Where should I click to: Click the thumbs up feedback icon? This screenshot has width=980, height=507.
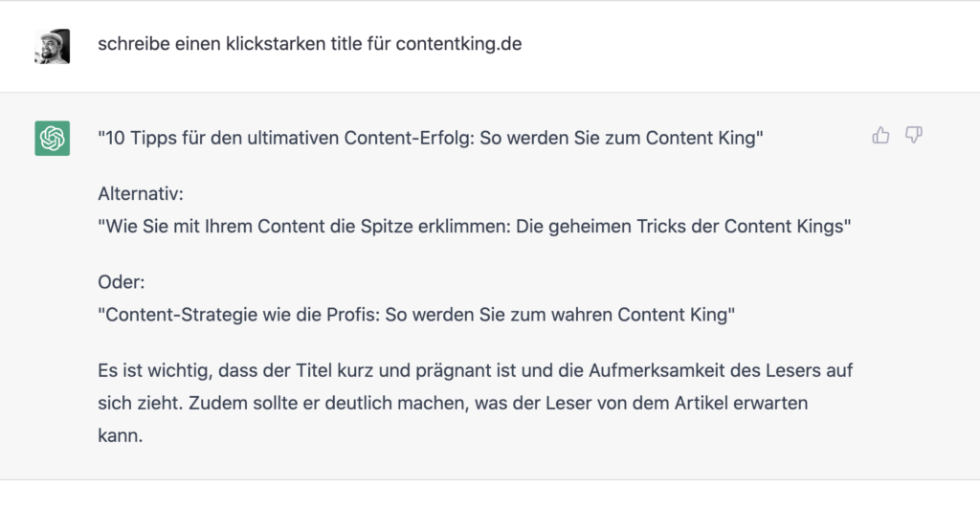coord(880,135)
